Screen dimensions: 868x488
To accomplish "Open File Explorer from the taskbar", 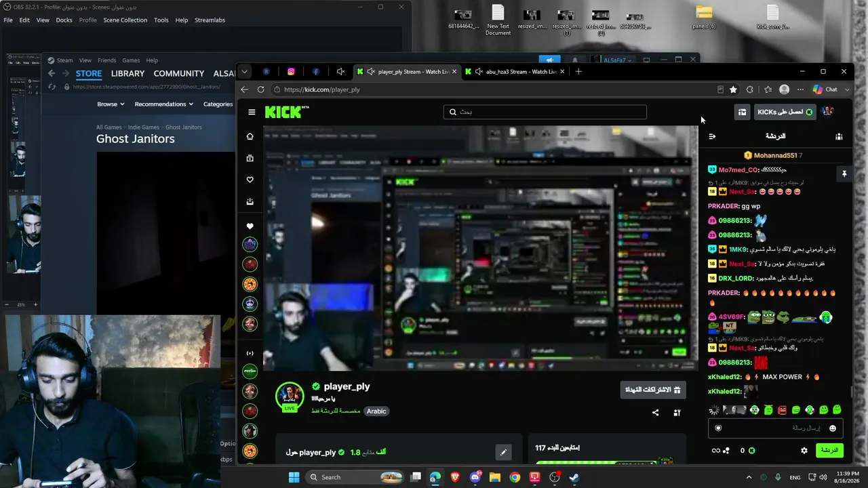I will point(495,477).
